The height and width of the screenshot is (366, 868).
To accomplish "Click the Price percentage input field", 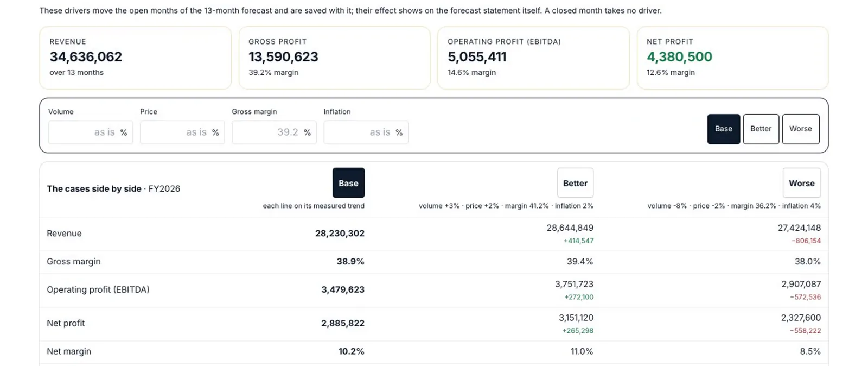I will [182, 132].
